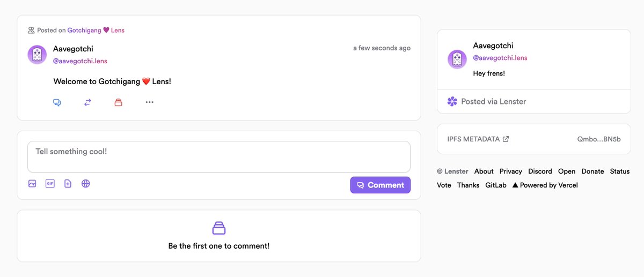Open the About footer link
Viewport: 644px width, 277px height.
(x=484, y=171)
